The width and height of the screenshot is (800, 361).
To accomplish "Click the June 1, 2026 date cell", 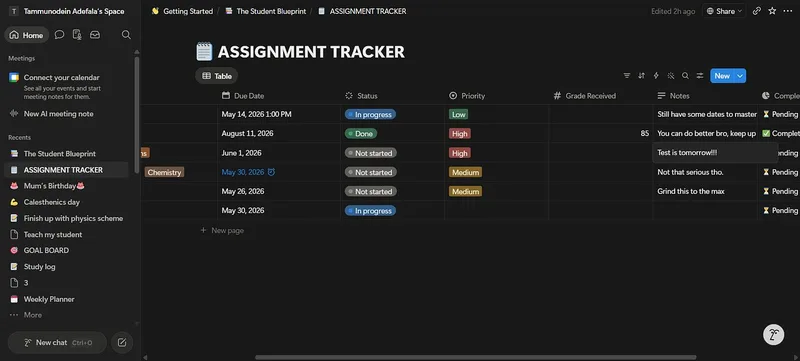I will 279,153.
